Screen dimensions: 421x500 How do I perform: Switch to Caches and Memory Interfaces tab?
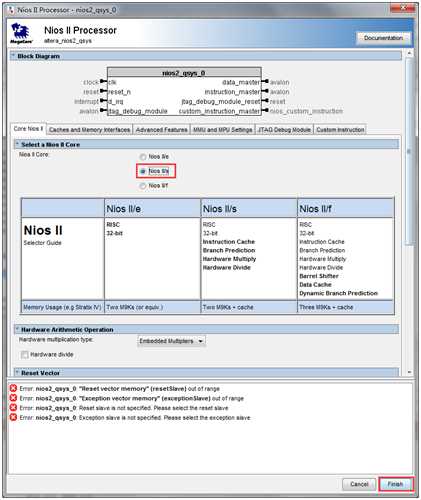coord(89,130)
